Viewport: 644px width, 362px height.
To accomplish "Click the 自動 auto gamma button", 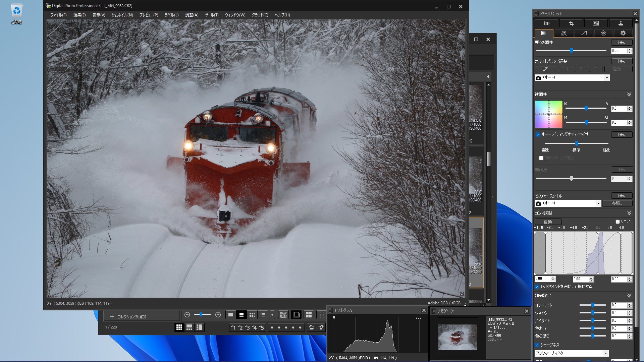I will 548,222.
